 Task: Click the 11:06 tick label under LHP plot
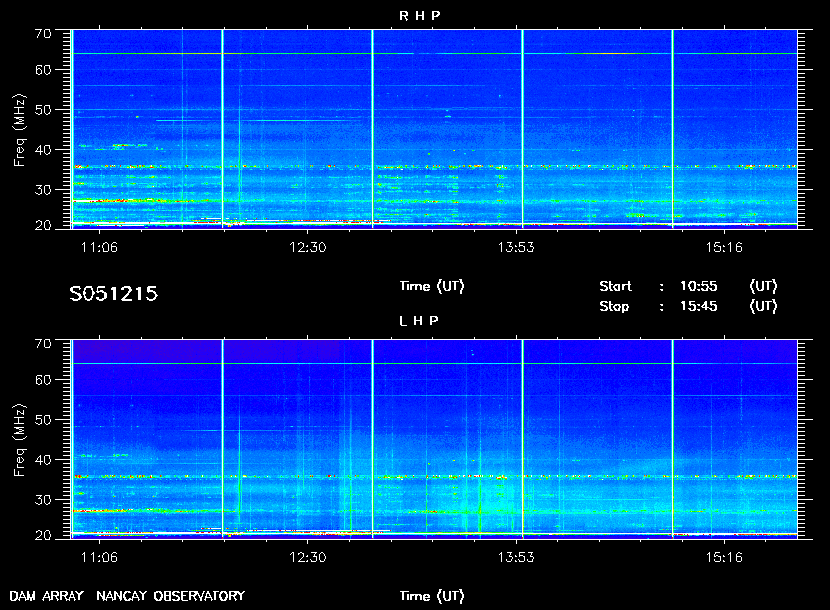(99, 557)
